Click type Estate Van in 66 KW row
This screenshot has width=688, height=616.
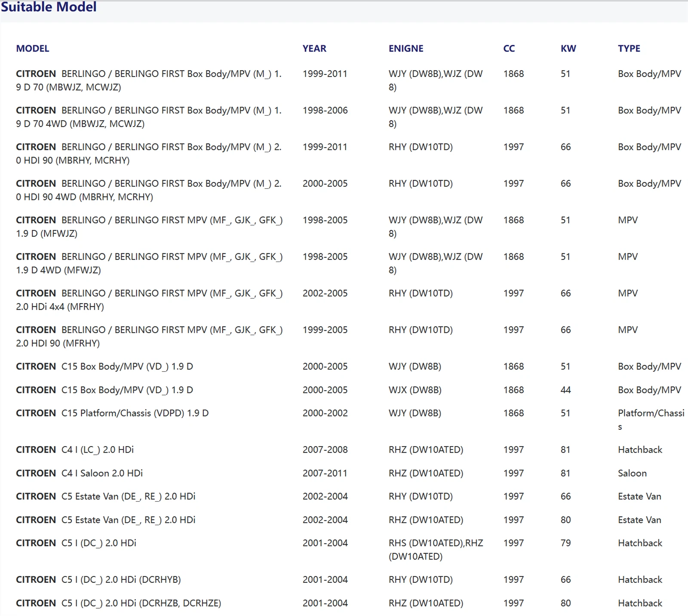[639, 496]
